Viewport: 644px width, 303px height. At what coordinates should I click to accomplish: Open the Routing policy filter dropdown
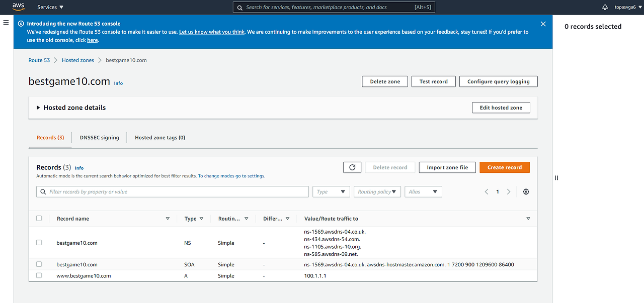click(x=377, y=191)
